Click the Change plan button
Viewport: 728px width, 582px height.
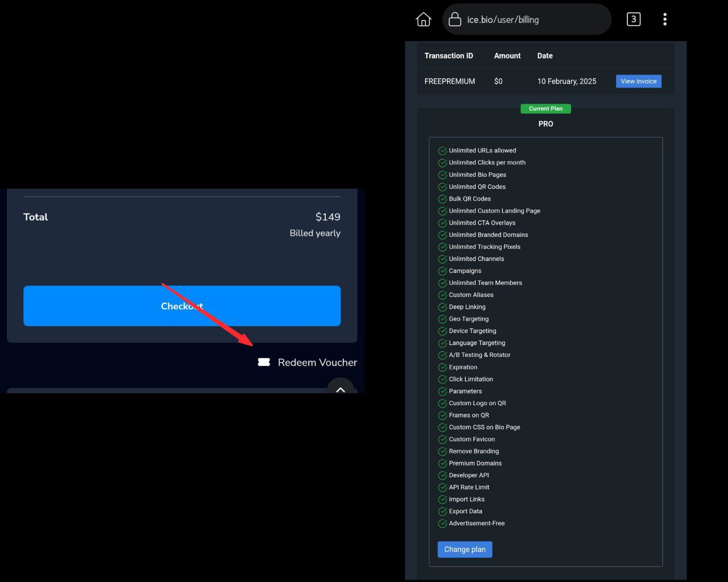click(x=465, y=550)
